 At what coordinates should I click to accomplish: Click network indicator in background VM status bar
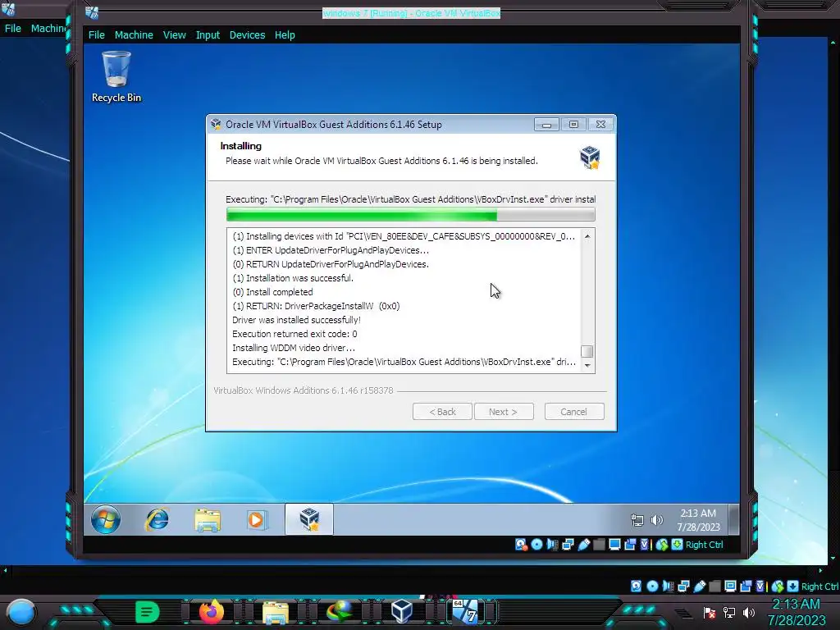683,586
